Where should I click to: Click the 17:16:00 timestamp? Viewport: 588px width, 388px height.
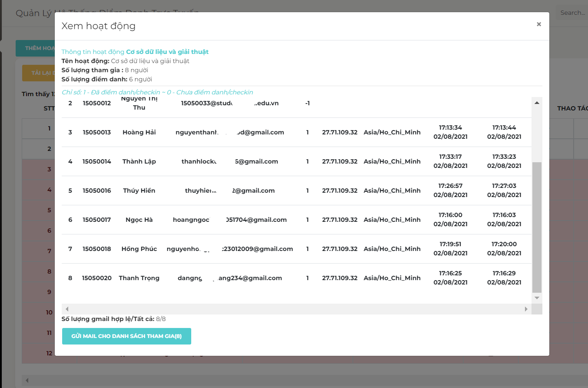coord(451,215)
